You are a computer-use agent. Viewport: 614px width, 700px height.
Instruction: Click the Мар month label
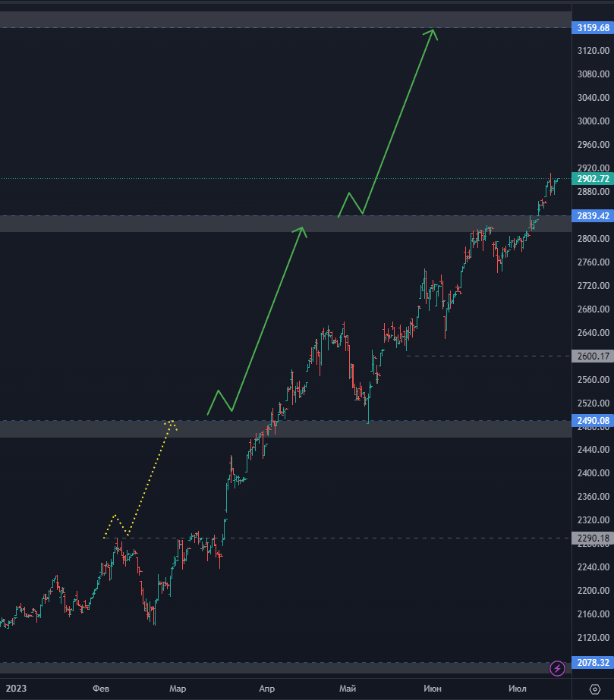[178, 689]
